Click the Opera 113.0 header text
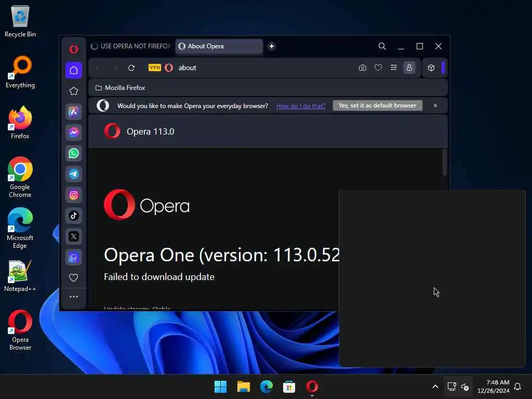532x399 pixels. [x=150, y=131]
